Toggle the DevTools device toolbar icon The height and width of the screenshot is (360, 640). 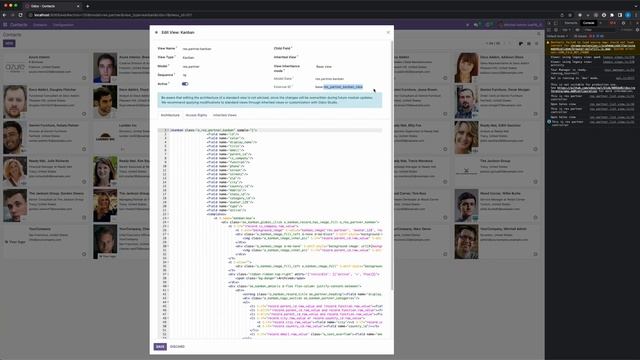pos(556,23)
